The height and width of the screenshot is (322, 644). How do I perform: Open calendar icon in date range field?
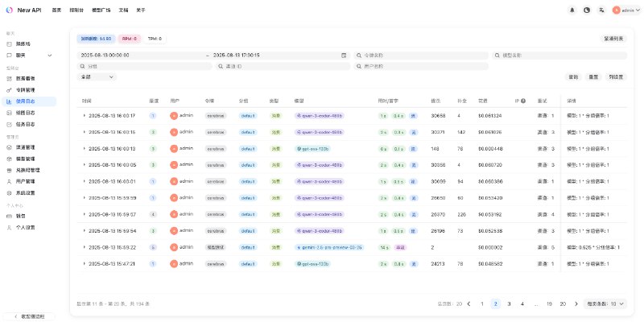[344, 56]
